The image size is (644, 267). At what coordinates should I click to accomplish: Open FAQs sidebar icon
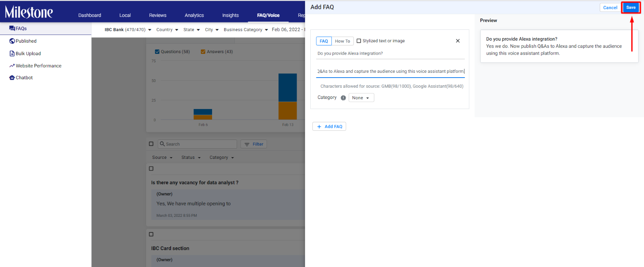pos(12,29)
